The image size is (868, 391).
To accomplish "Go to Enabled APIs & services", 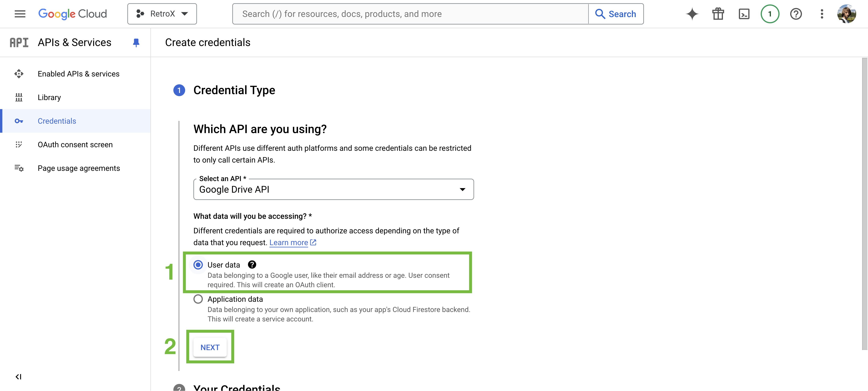I will [75, 74].
